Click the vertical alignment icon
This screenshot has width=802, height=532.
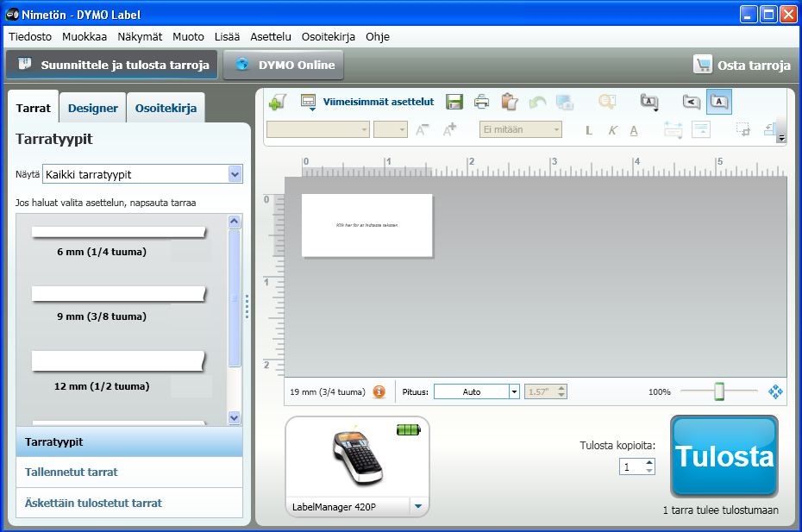(x=701, y=129)
